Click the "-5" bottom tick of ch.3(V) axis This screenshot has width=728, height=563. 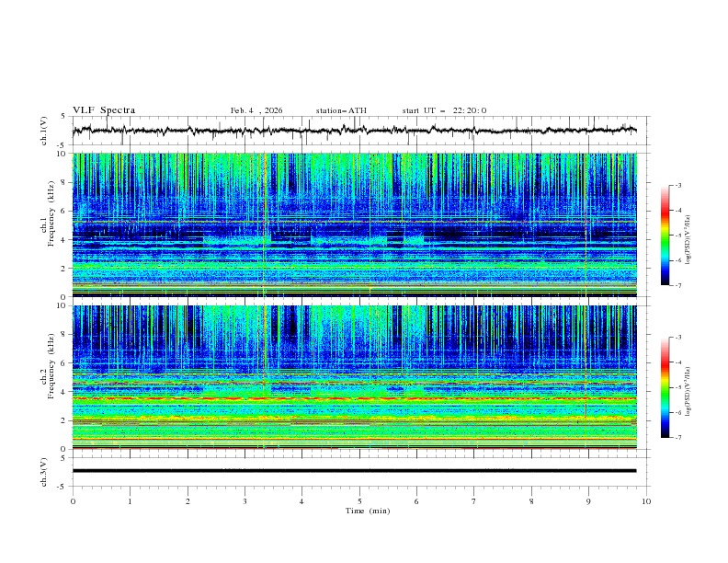tap(63, 487)
